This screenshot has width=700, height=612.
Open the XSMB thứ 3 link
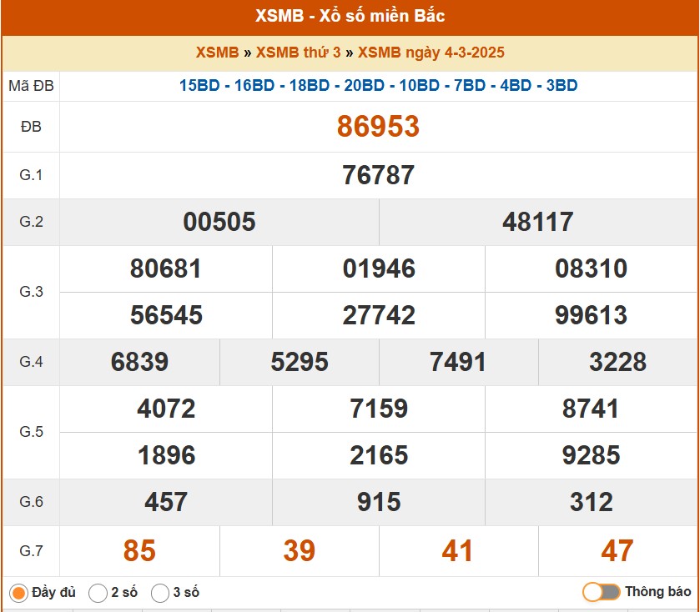point(298,53)
